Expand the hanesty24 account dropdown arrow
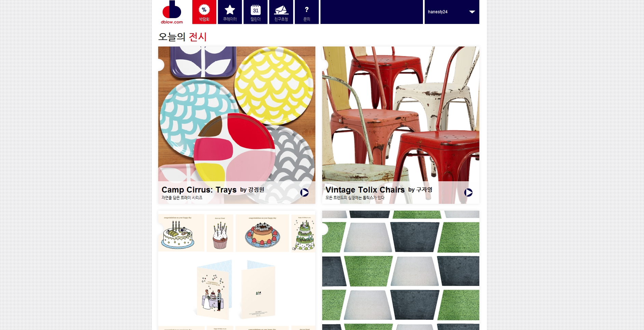This screenshot has width=644, height=330. click(x=472, y=12)
